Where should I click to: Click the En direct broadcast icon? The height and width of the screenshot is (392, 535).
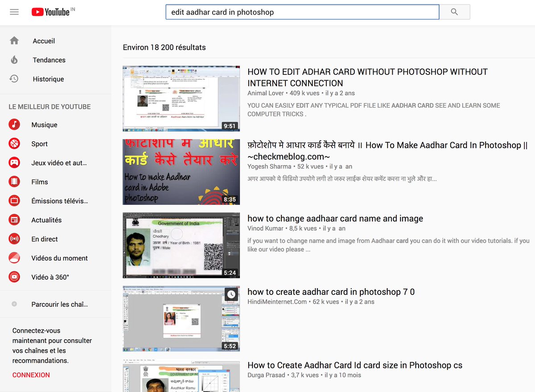pos(14,239)
